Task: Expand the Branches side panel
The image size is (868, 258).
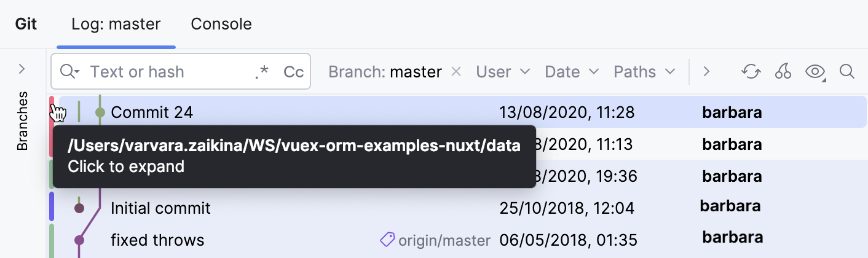Action: pyautogui.click(x=22, y=68)
